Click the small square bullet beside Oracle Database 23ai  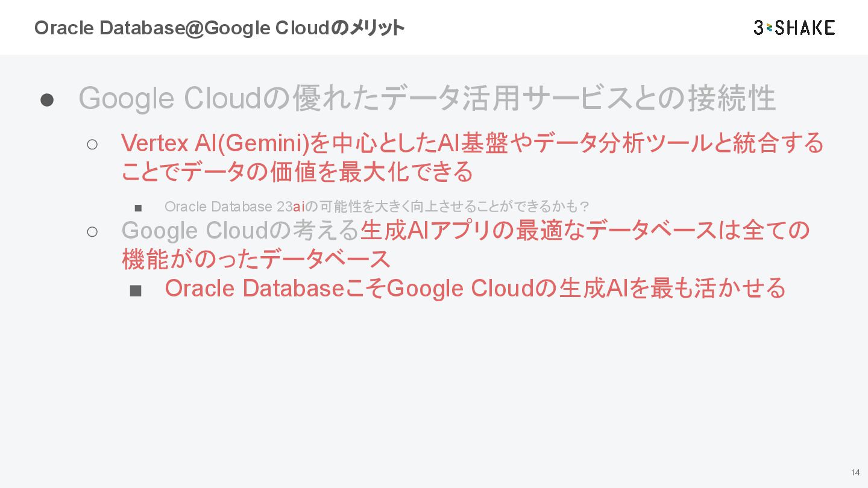(x=138, y=208)
